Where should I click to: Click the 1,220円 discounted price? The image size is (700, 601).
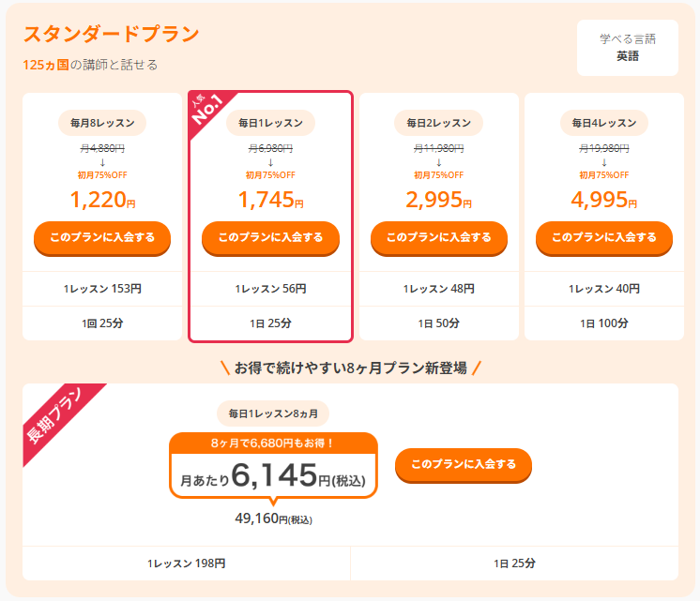point(101,199)
